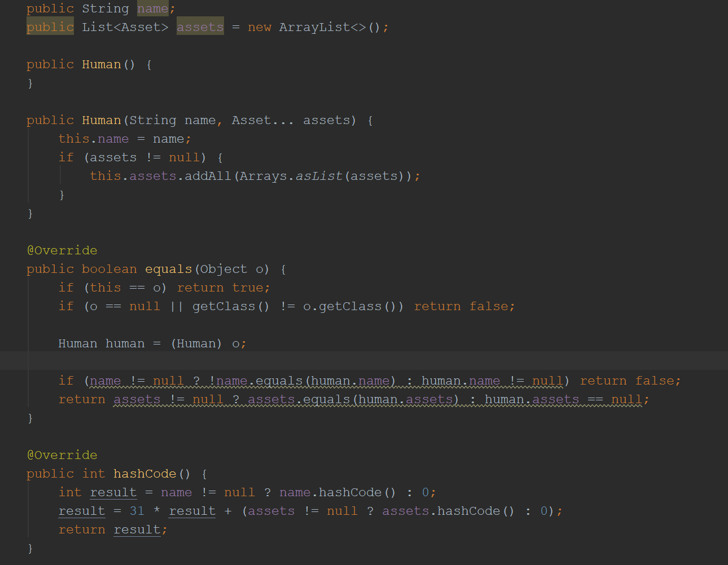
Task: Click the 'boolean' return type
Action: [109, 269]
